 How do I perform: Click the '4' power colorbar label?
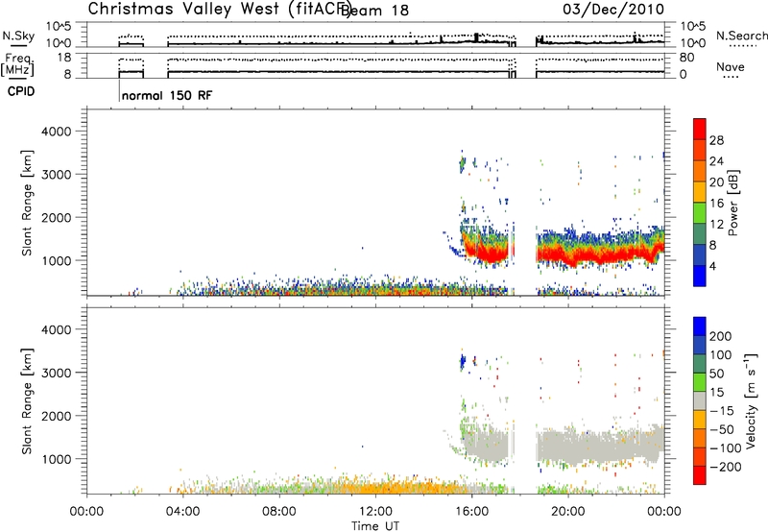(712, 266)
